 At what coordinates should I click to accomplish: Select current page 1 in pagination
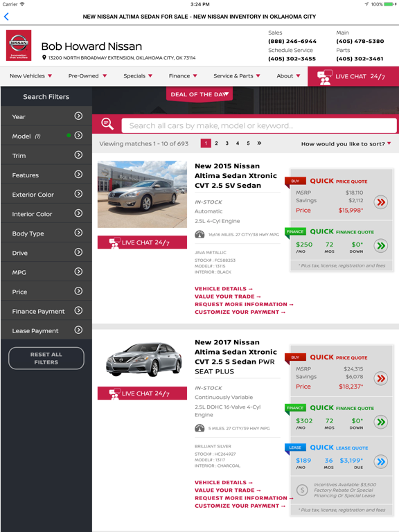(x=206, y=143)
